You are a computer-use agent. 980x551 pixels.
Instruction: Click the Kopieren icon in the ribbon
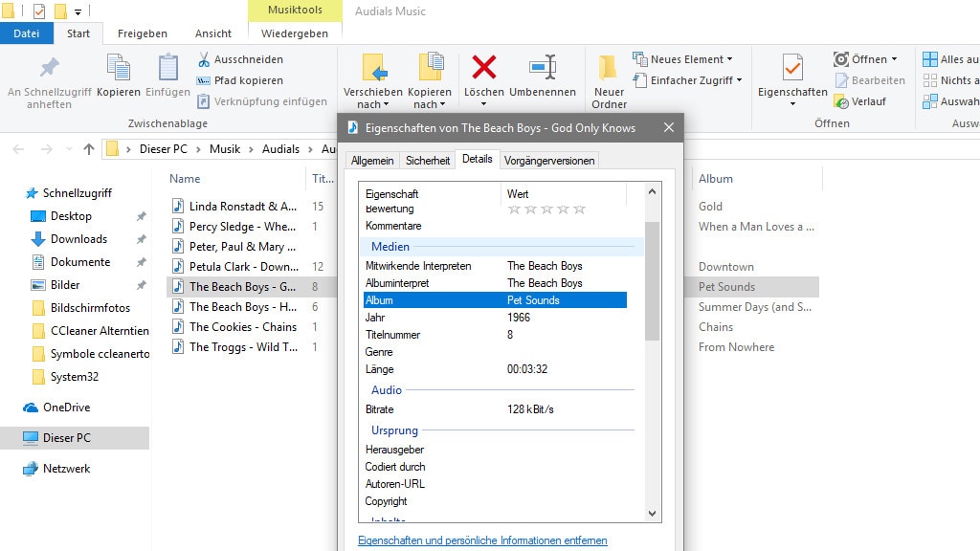point(118,68)
